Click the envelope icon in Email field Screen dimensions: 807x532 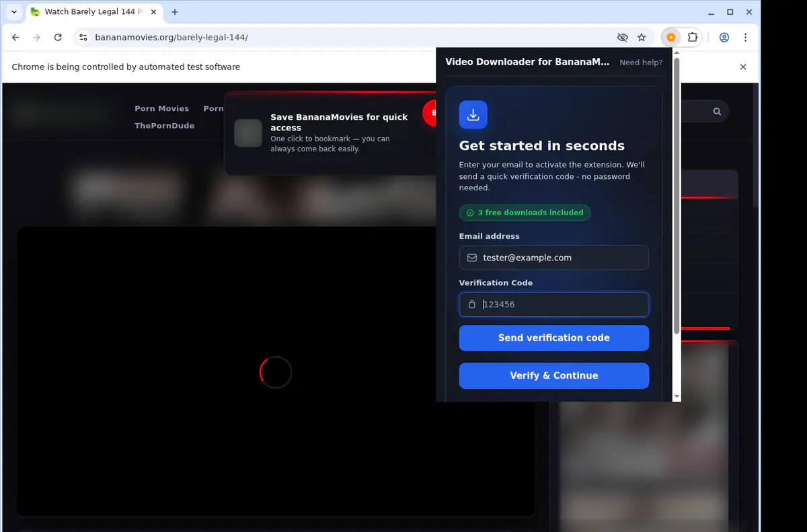[x=472, y=258]
